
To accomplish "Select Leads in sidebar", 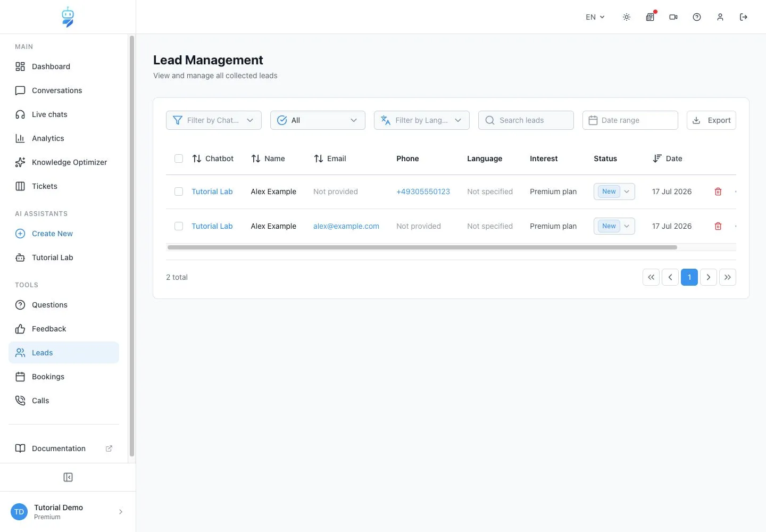I will (64, 353).
